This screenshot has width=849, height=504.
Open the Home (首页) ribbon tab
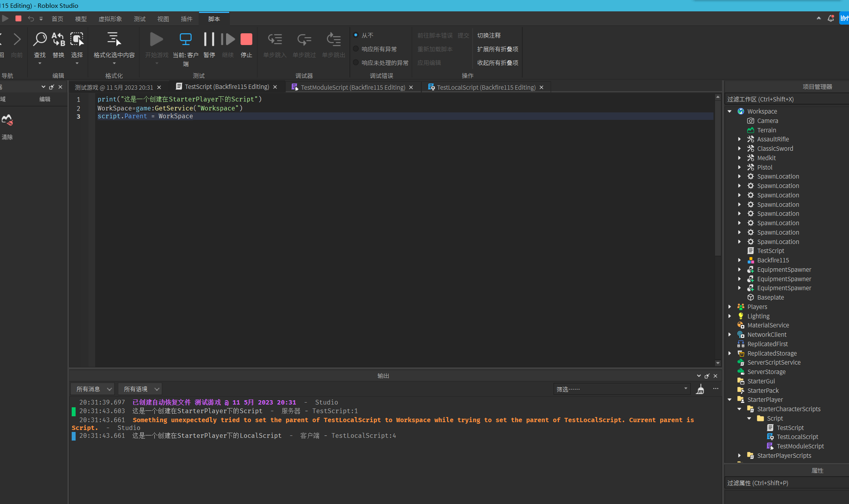[x=57, y=19]
